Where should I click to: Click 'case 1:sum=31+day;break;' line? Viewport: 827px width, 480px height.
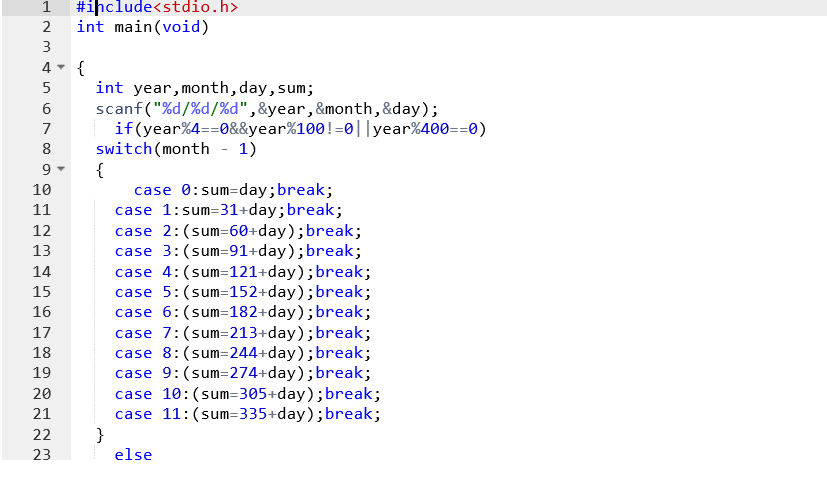(229, 210)
